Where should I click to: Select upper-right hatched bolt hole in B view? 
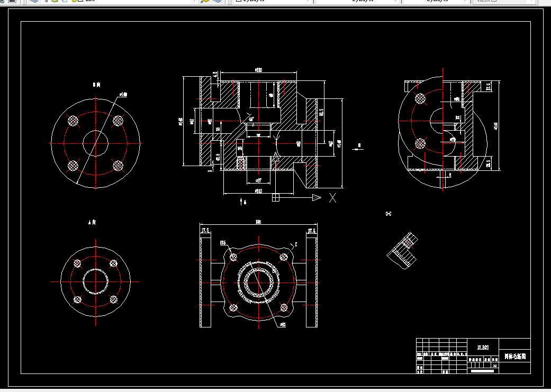118,121
